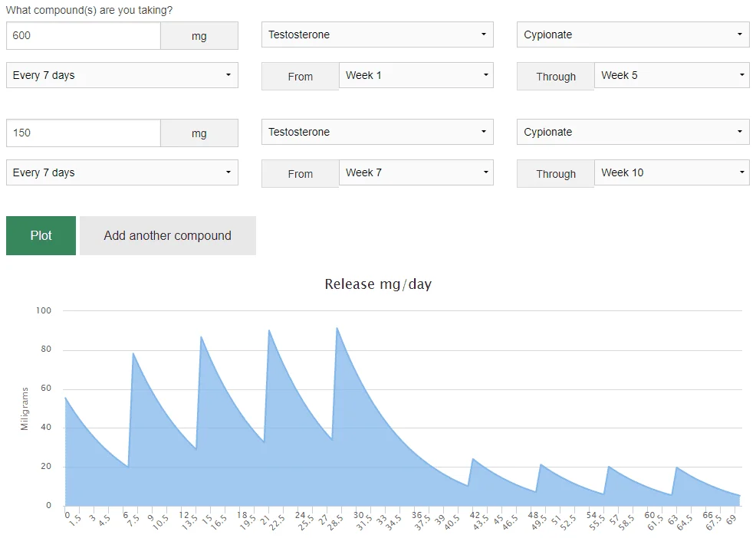Click the mg unit label beside 600
Image resolution: width=756 pixels, height=538 pixels.
click(x=199, y=36)
